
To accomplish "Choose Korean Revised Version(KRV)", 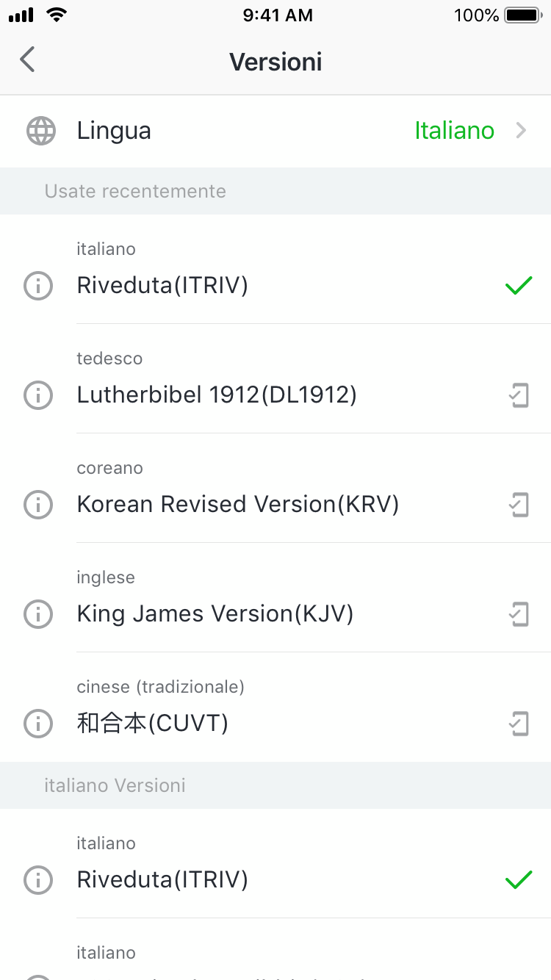I will tap(237, 505).
